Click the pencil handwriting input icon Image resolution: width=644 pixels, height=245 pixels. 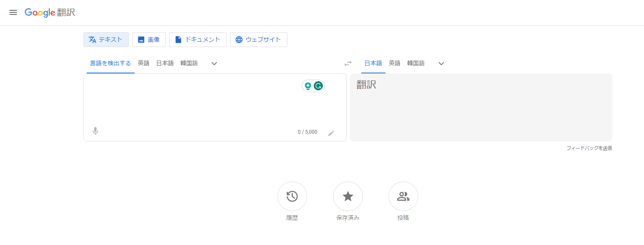331,133
